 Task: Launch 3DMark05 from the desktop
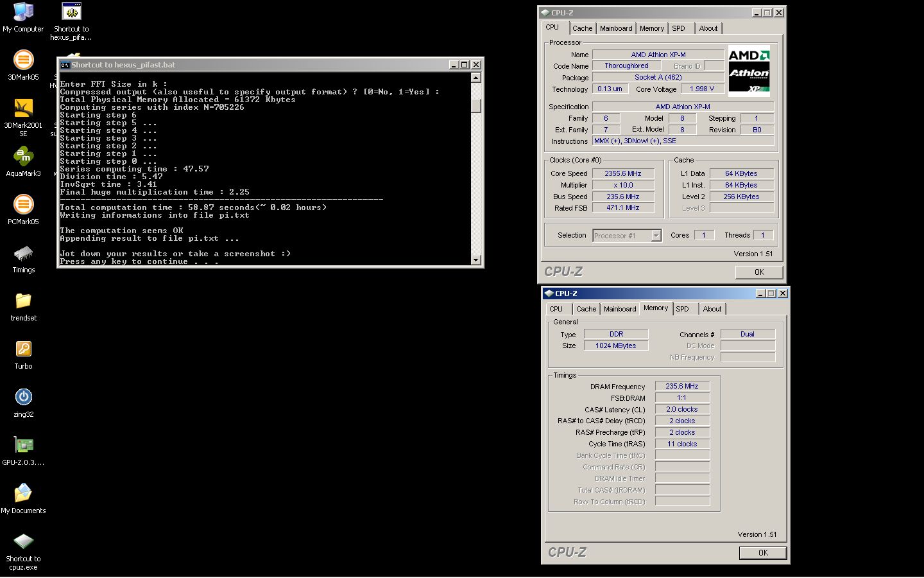pos(23,66)
